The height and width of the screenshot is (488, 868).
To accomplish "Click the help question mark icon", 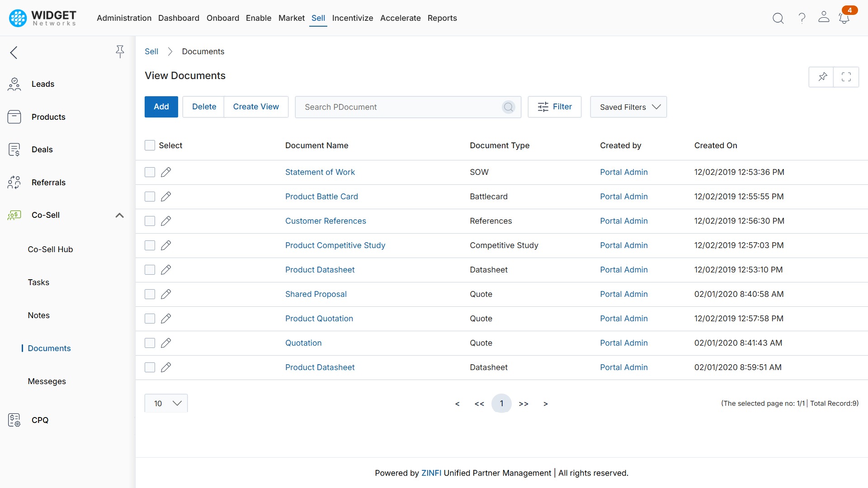I will 802,18.
